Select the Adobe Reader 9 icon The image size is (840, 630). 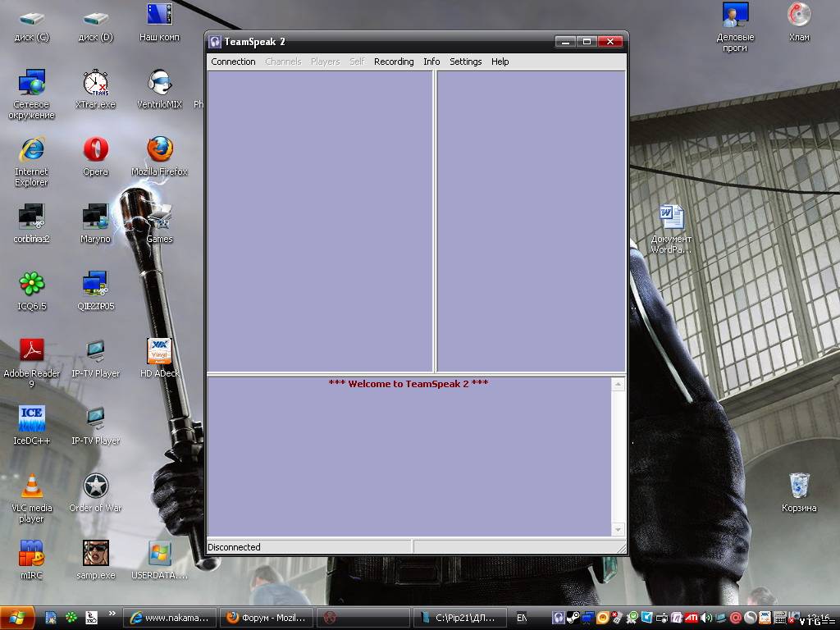32,363
